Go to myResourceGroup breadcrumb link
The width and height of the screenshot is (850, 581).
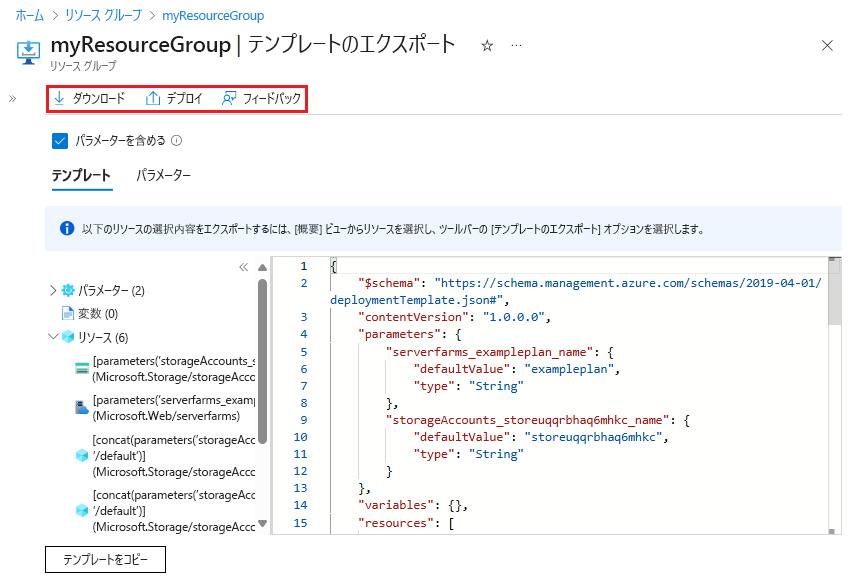213,16
